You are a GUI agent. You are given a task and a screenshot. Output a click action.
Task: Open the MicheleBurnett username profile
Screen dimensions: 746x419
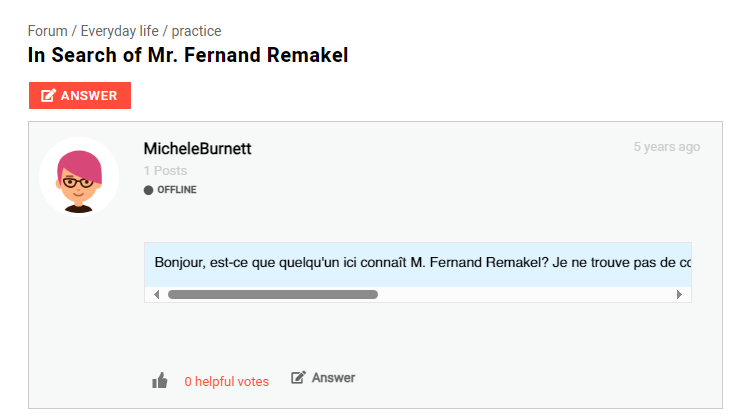point(197,149)
